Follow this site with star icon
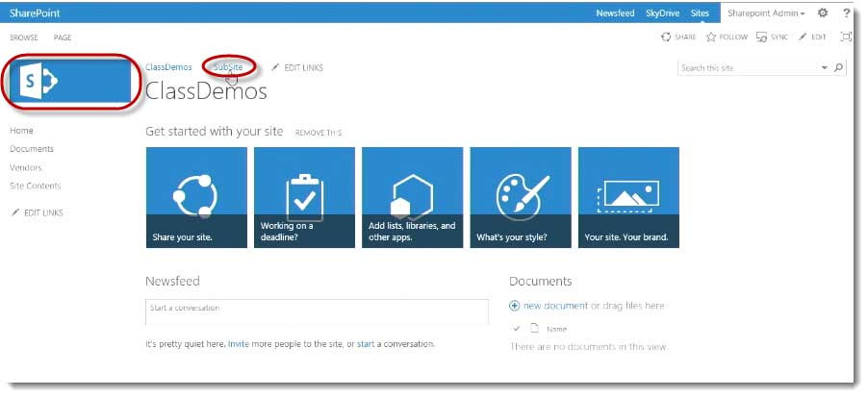The width and height of the screenshot is (868, 397). point(727,37)
